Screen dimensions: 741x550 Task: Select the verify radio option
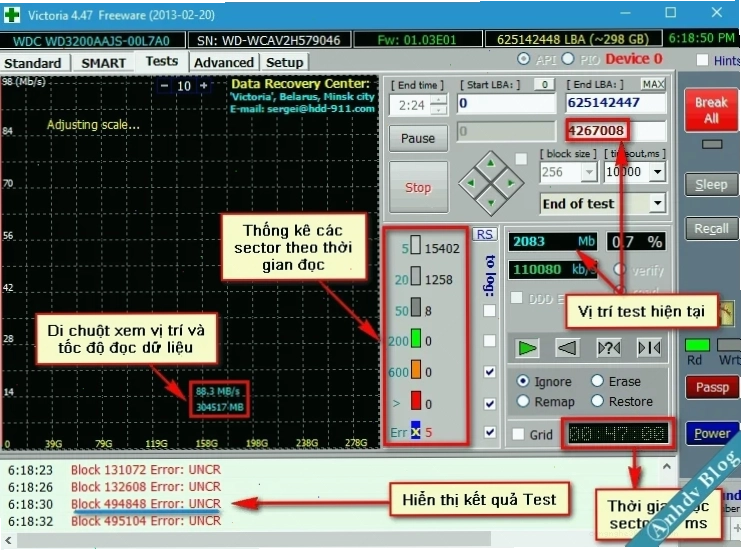(x=619, y=270)
